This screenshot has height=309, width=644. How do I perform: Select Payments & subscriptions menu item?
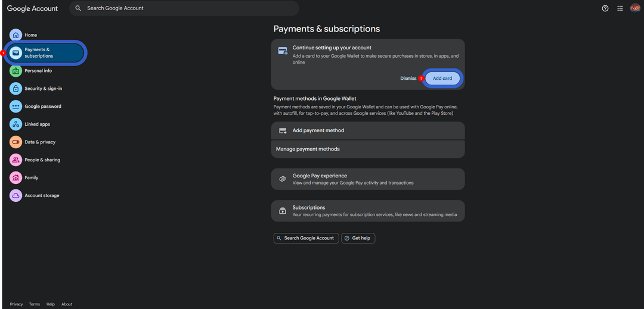tap(45, 52)
